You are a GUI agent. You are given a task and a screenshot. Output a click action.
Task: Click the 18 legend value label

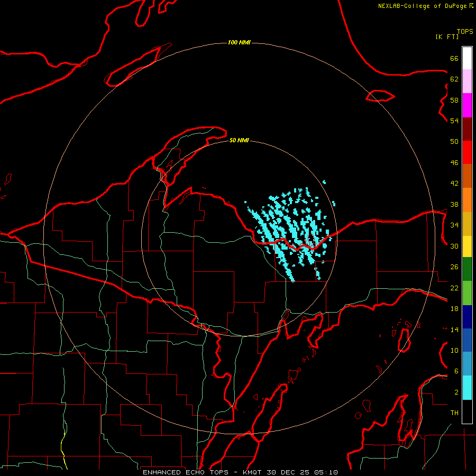(454, 309)
